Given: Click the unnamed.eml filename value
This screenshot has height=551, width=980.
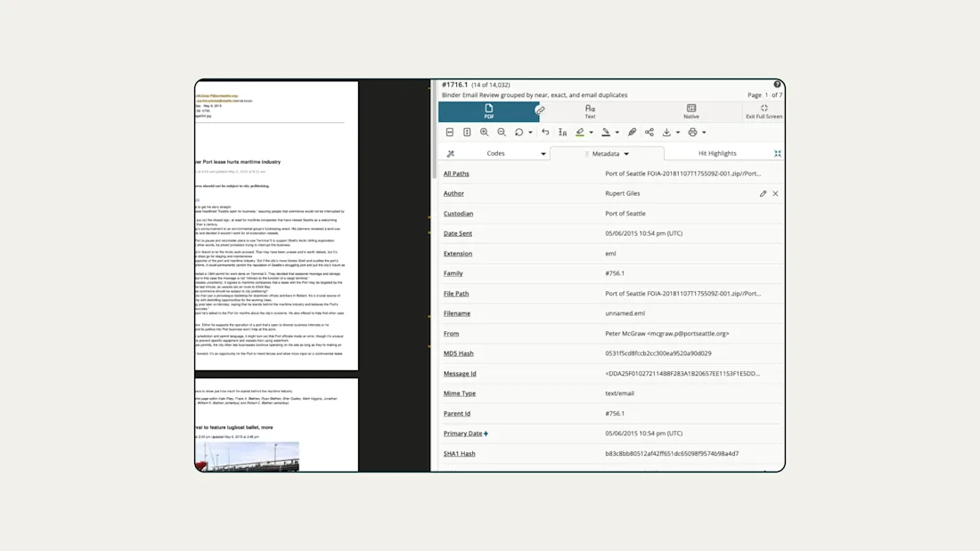Looking at the screenshot, I should [625, 313].
